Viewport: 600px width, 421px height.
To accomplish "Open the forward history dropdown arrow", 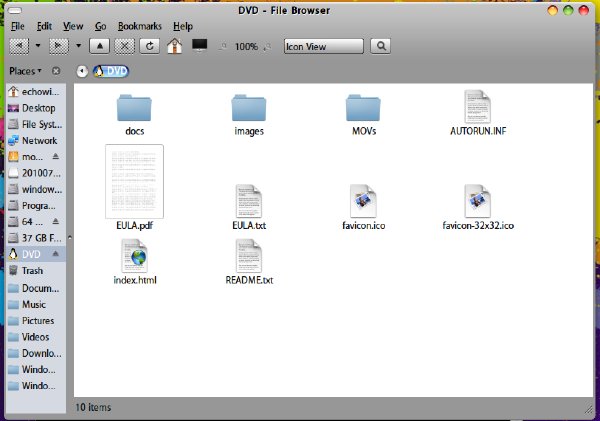I will [x=78, y=46].
